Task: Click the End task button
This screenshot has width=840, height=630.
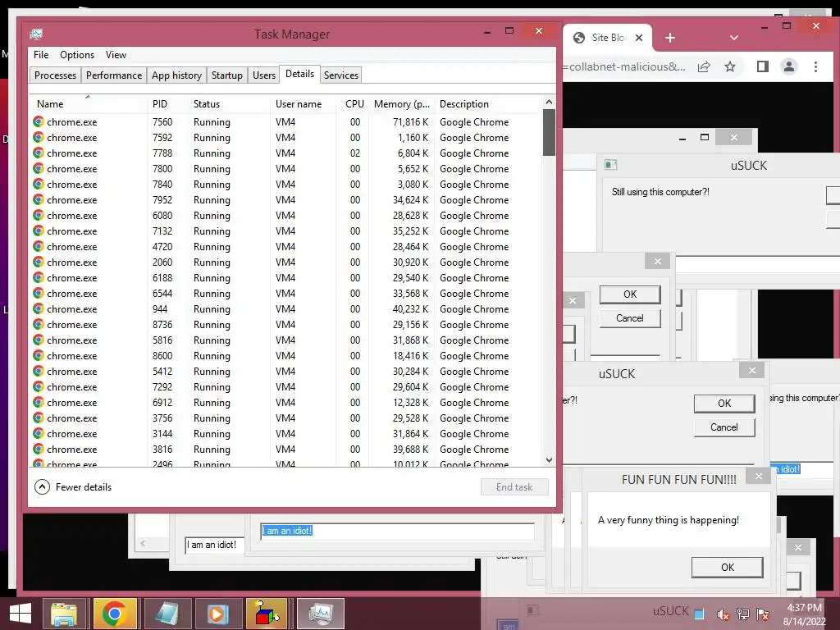Action: (514, 487)
